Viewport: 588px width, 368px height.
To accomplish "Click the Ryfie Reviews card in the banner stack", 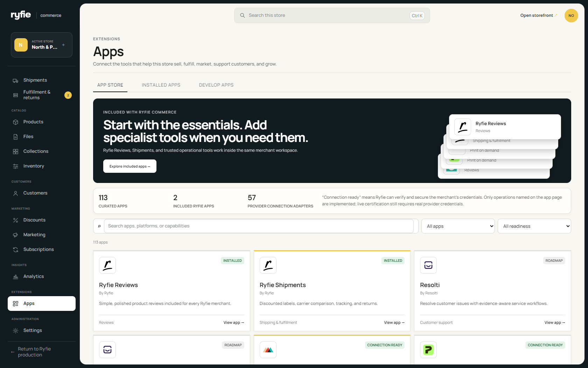I will (505, 127).
